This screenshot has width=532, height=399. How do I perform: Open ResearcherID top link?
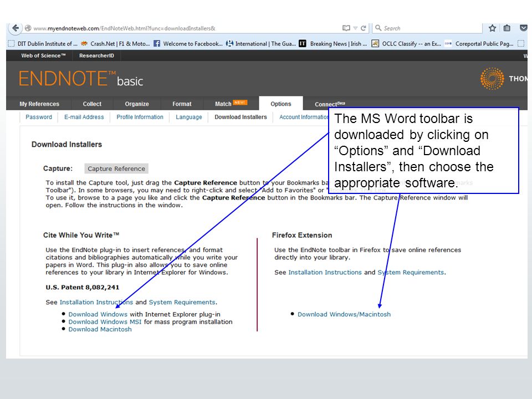[96, 55]
